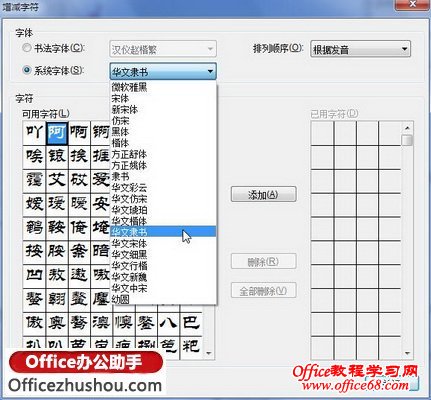Choose 华文行楷 font entry
Screen dimensions: 431x400
[163, 266]
